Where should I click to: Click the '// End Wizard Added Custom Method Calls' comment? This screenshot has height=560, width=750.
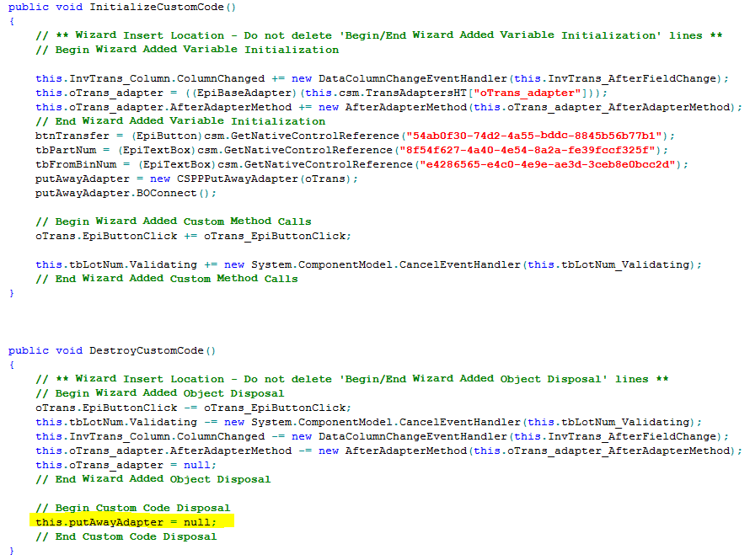click(167, 279)
